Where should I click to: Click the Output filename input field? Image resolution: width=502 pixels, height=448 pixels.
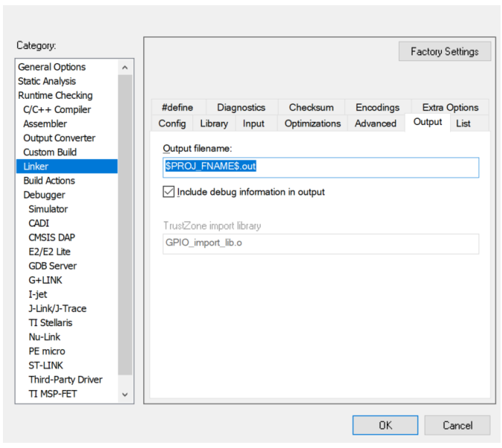pyautogui.click(x=320, y=167)
